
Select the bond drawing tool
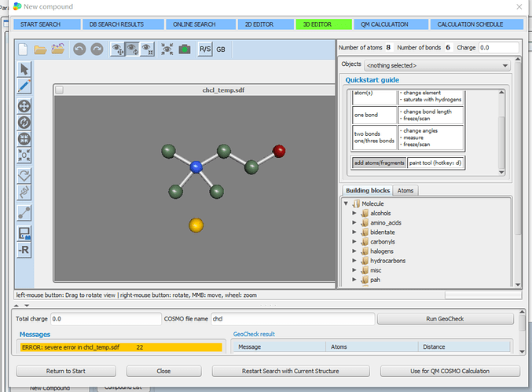24,211
